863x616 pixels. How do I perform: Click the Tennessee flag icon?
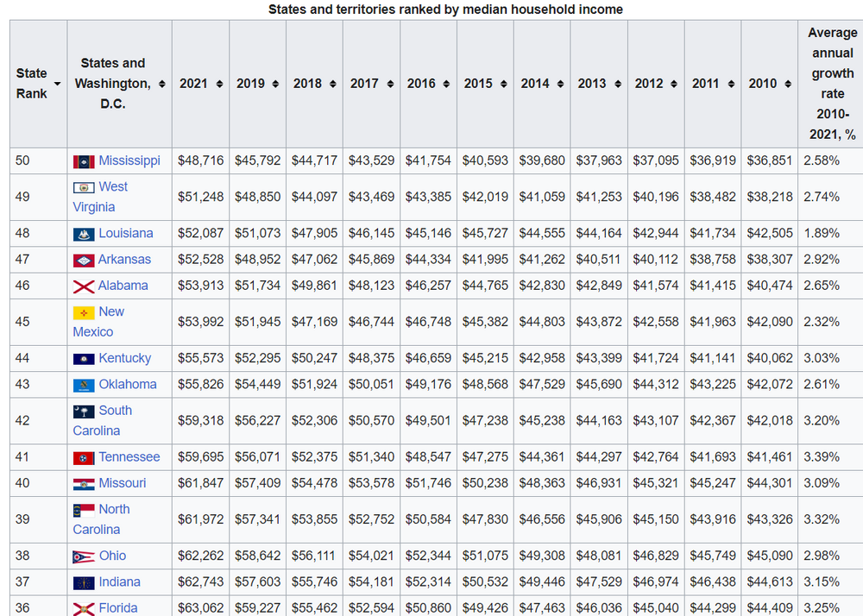pyautogui.click(x=84, y=458)
